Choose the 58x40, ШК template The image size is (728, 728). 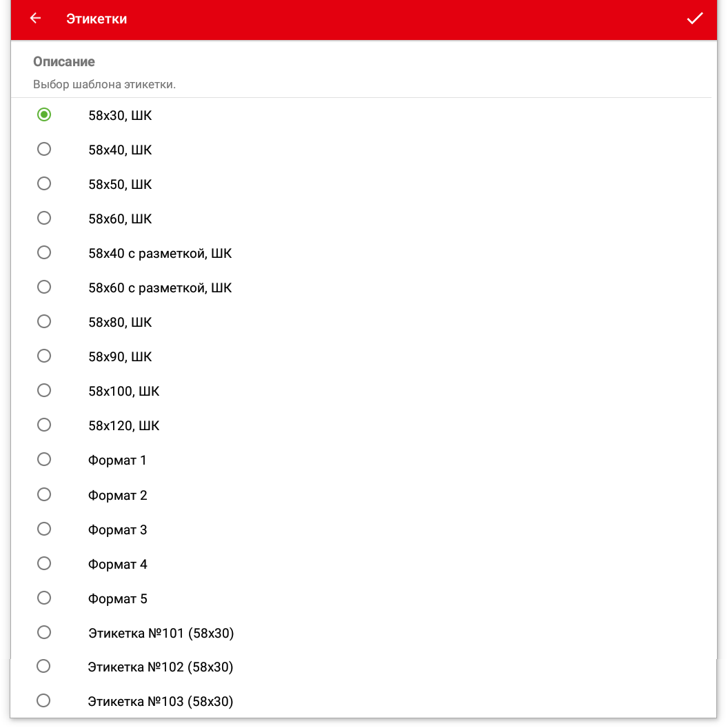pos(44,150)
